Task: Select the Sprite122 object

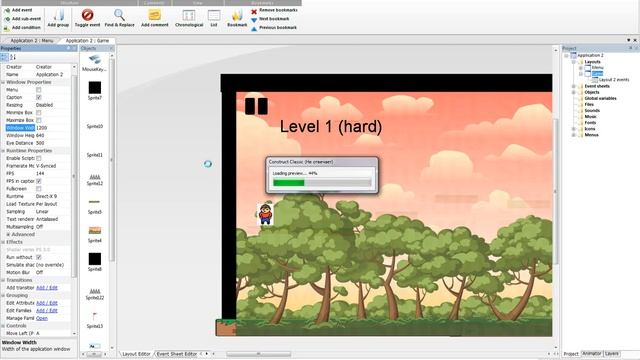Action: pos(95,294)
